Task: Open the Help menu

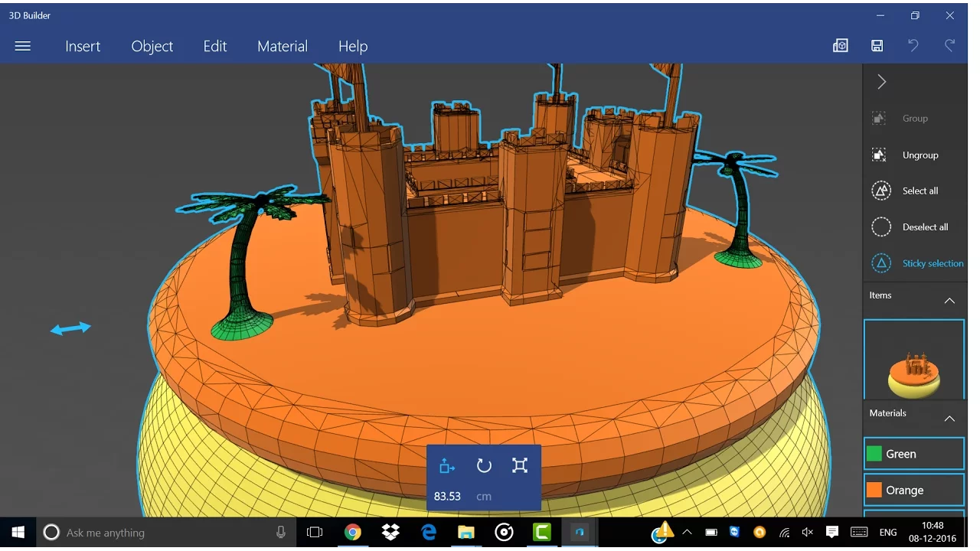Action: pyautogui.click(x=353, y=46)
